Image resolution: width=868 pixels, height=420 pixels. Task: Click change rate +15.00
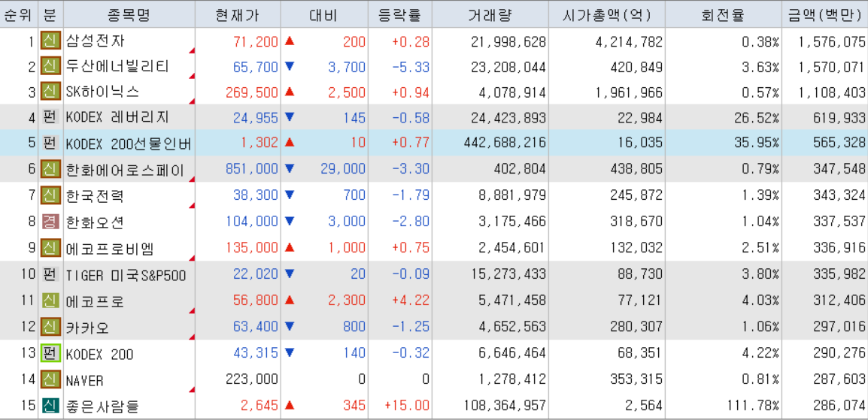(407, 406)
